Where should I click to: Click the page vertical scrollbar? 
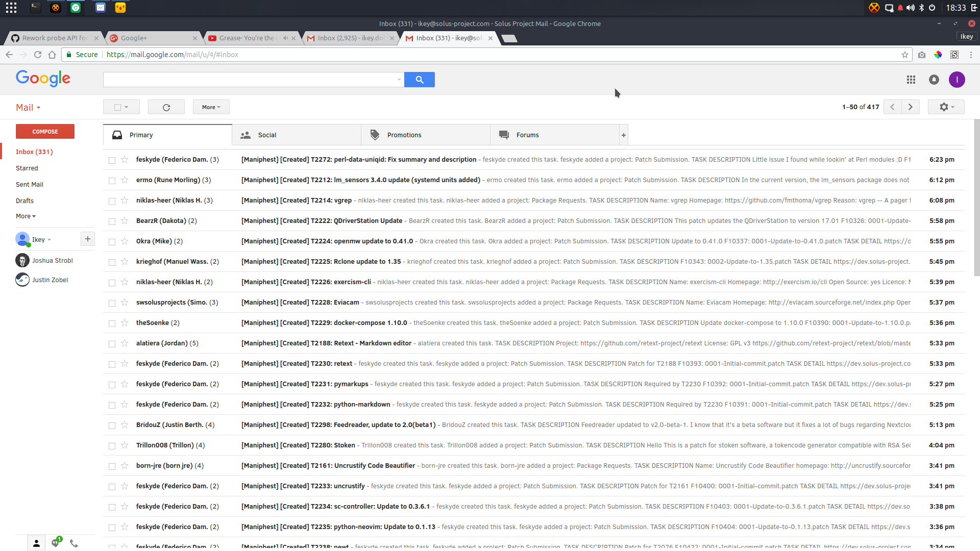tap(977, 198)
